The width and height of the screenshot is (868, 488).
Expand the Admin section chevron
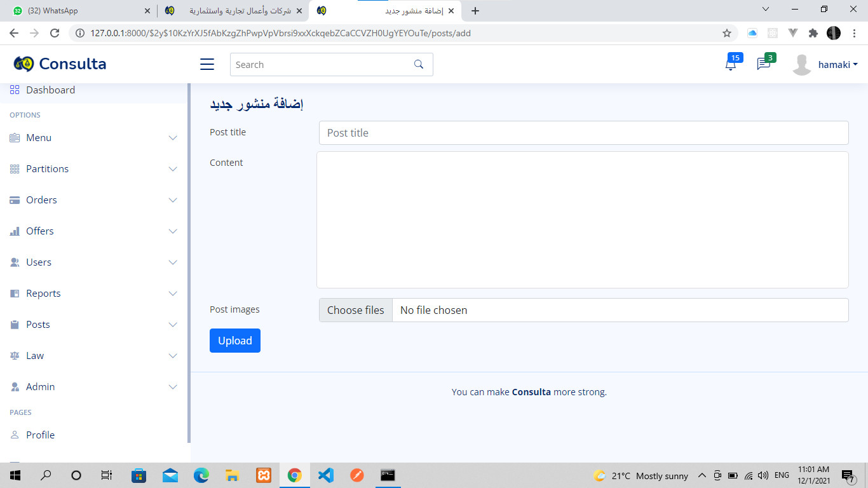point(173,387)
